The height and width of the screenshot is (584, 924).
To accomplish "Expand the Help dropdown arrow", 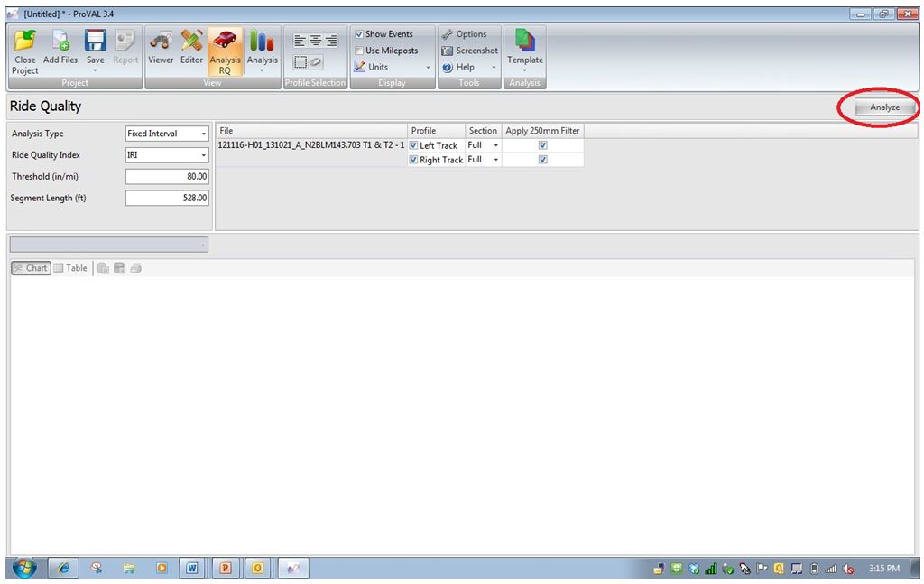I will coord(494,68).
